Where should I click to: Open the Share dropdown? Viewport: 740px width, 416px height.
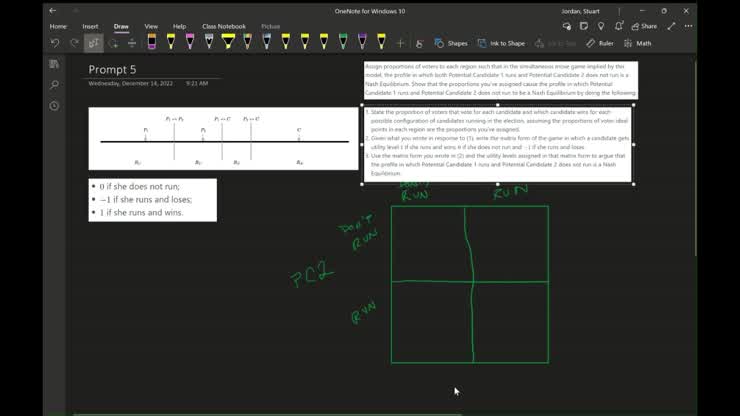pos(644,26)
